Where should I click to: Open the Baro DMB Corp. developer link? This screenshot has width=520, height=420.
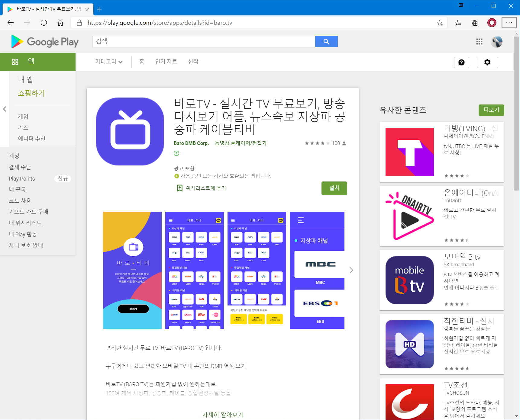[191, 143]
